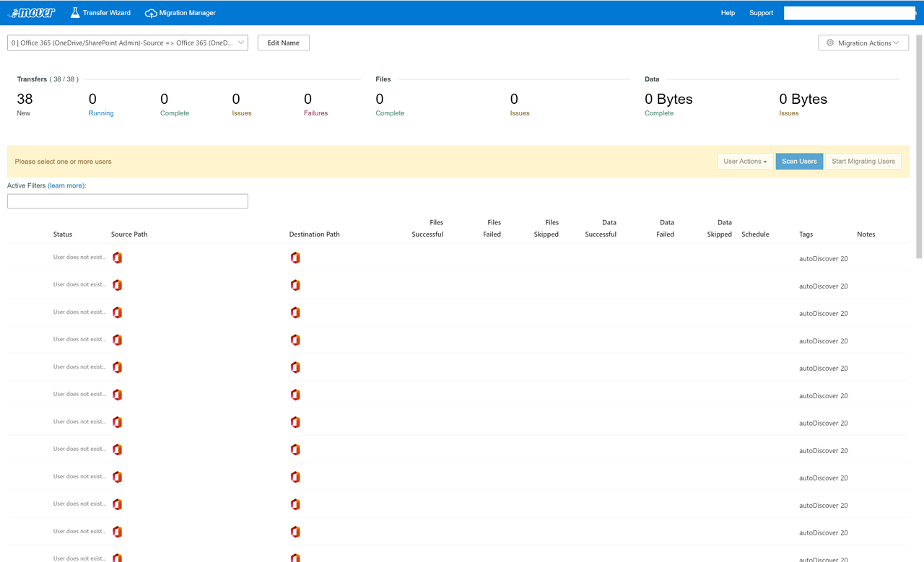This screenshot has height=562, width=924.
Task: Click the fifth row's source Office icon
Action: 117,367
